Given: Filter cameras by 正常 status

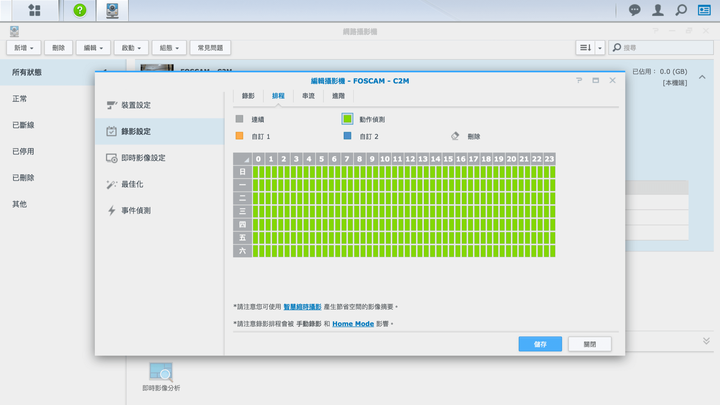Looking at the screenshot, I should point(63,99).
